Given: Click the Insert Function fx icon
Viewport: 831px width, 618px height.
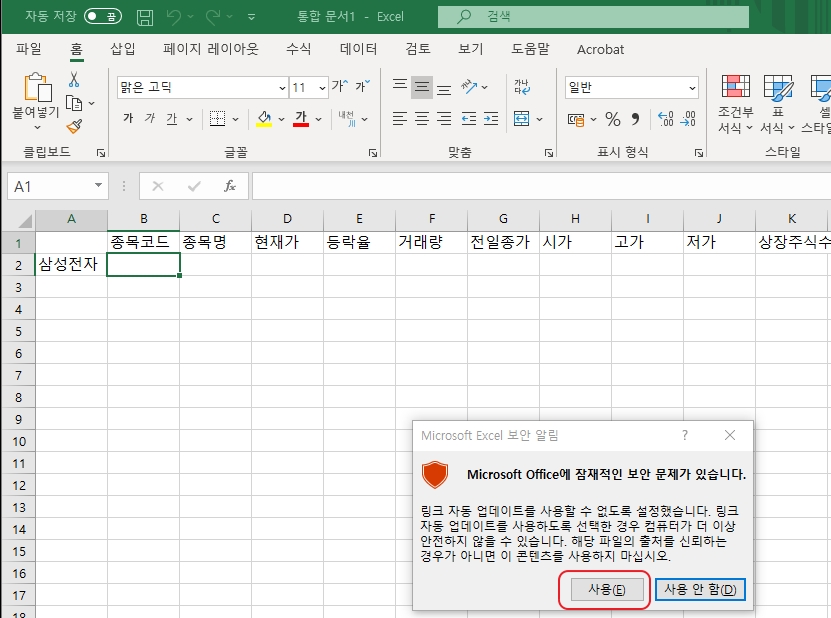Looking at the screenshot, I should tap(229, 186).
